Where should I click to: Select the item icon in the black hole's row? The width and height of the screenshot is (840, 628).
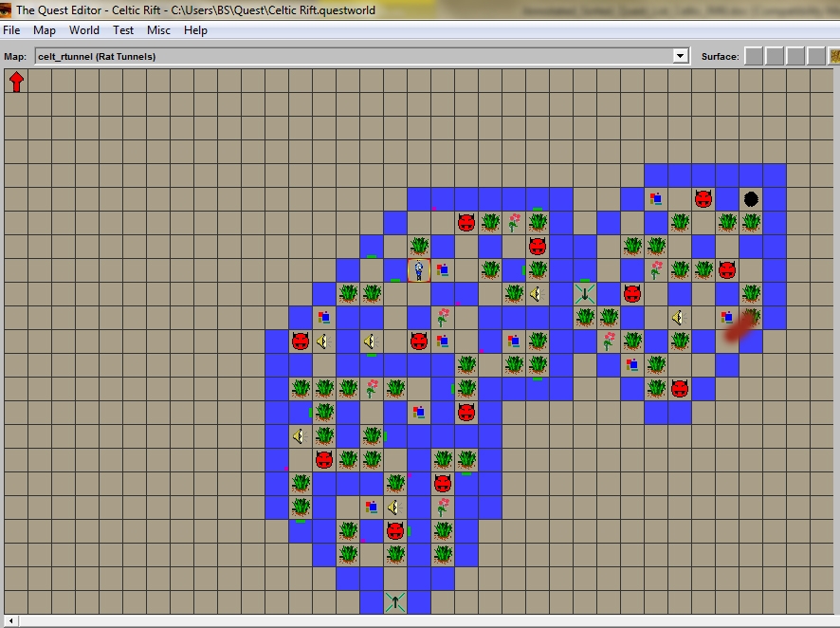point(656,199)
